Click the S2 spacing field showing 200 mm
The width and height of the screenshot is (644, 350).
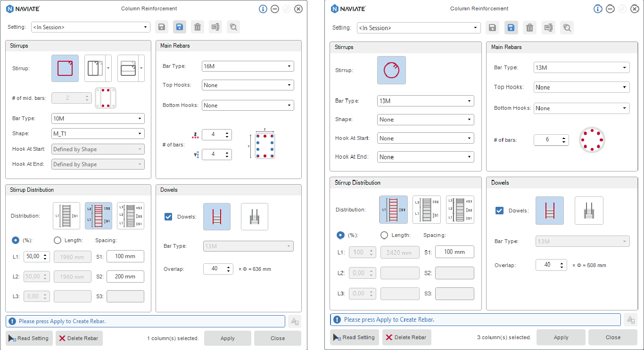pyautogui.click(x=125, y=277)
